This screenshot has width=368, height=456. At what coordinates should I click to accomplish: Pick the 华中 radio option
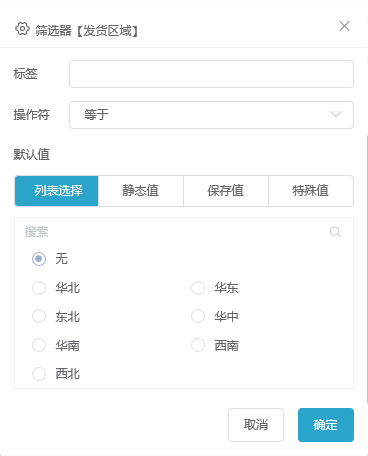coord(198,316)
